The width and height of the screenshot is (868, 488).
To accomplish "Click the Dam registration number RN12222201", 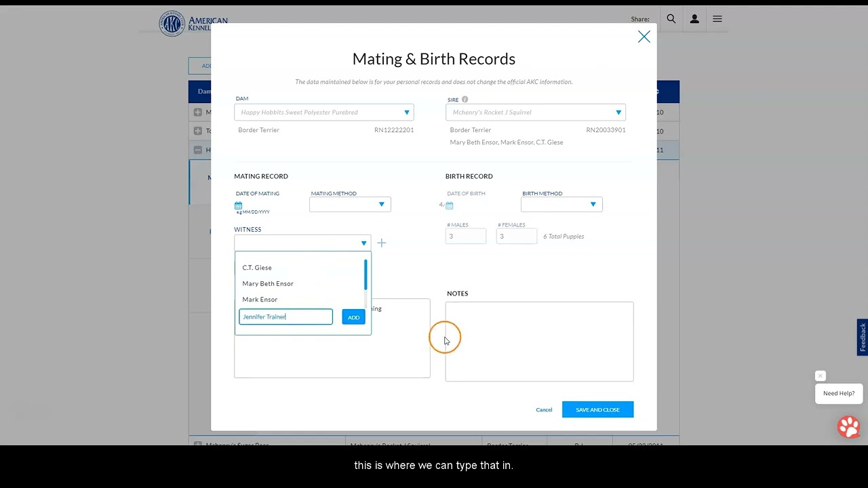I will click(x=394, y=130).
